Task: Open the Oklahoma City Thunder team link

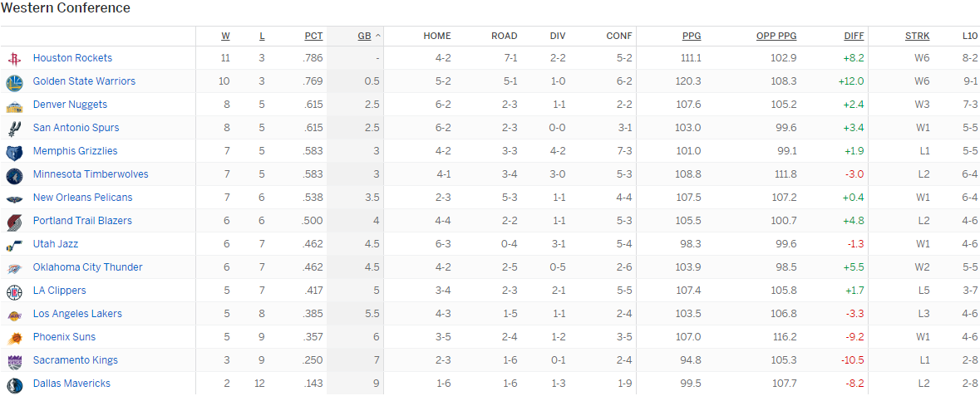Action: [87, 267]
